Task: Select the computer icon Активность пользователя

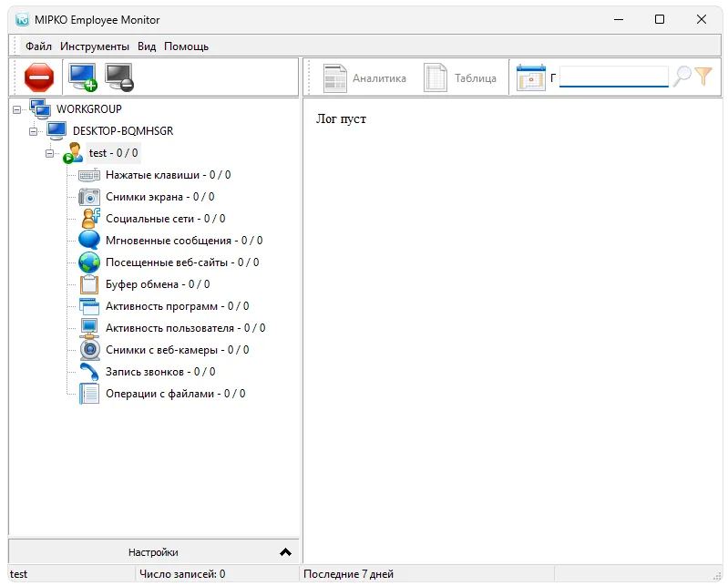Action: point(89,328)
